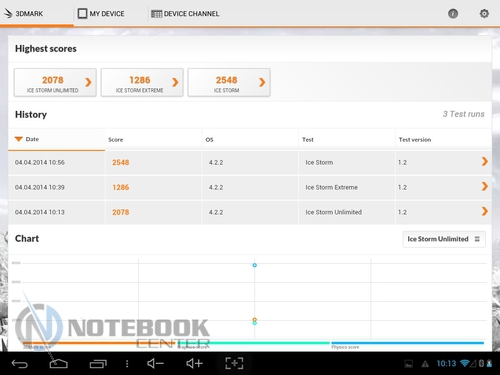500x375 pixels.
Task: Tap volume up icon in navigation bar
Action: click(194, 363)
